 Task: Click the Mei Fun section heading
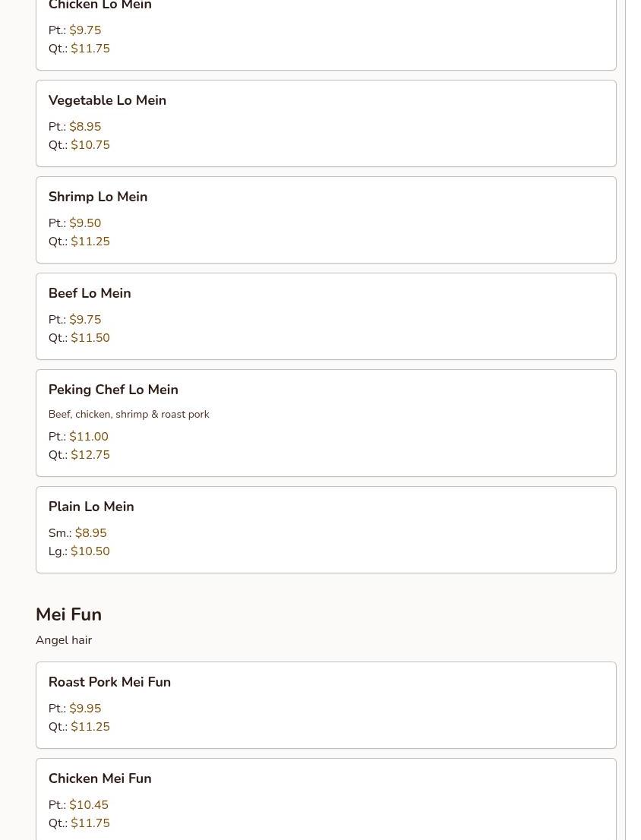(68, 614)
